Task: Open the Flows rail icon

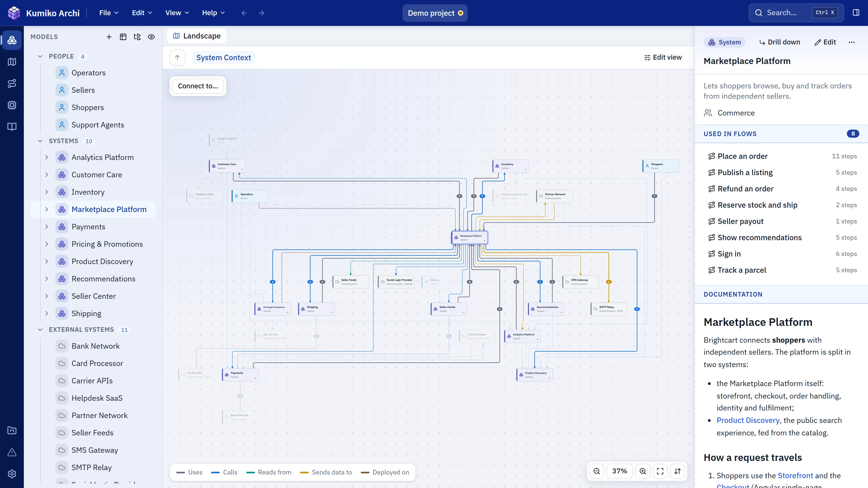Action: point(12,84)
